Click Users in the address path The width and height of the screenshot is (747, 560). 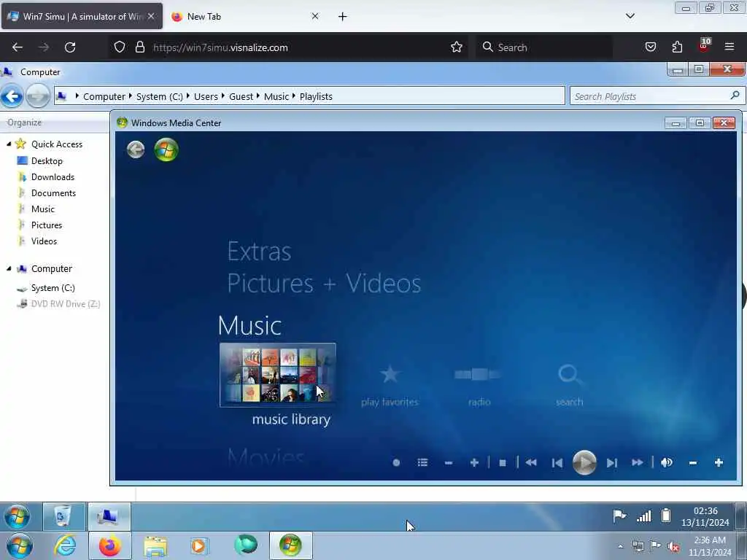[x=206, y=97]
